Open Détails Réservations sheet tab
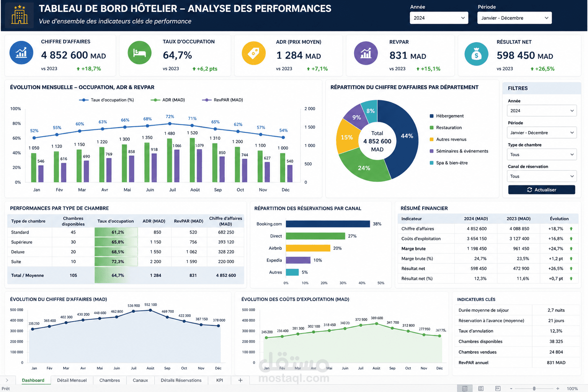This screenshot has height=392, width=588. (x=181, y=380)
